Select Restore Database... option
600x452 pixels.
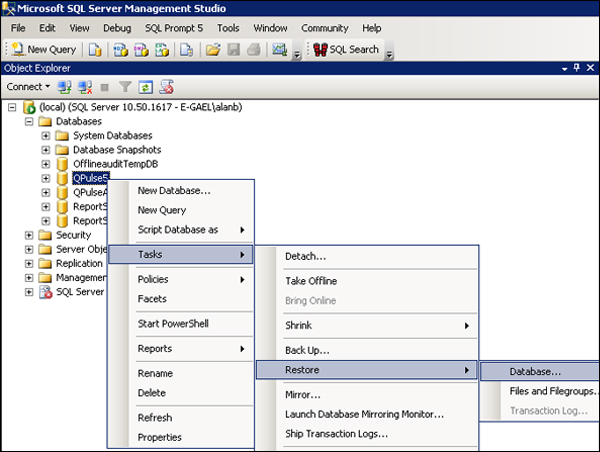(540, 372)
